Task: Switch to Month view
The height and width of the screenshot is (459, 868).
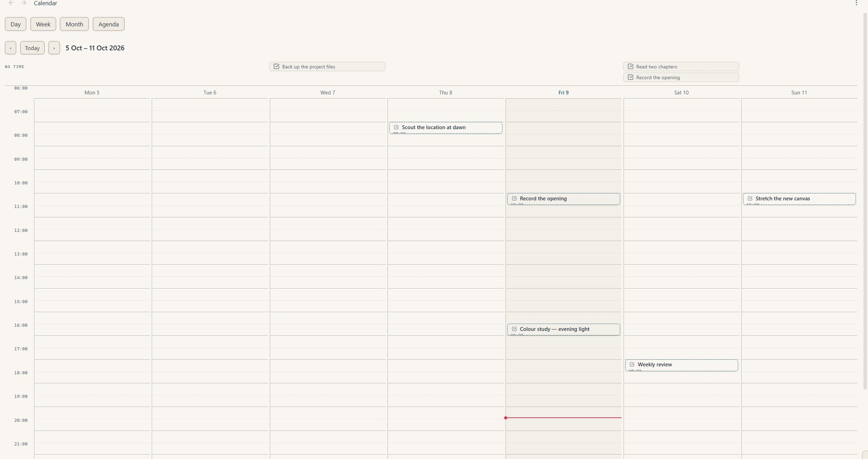Action: 74,24
